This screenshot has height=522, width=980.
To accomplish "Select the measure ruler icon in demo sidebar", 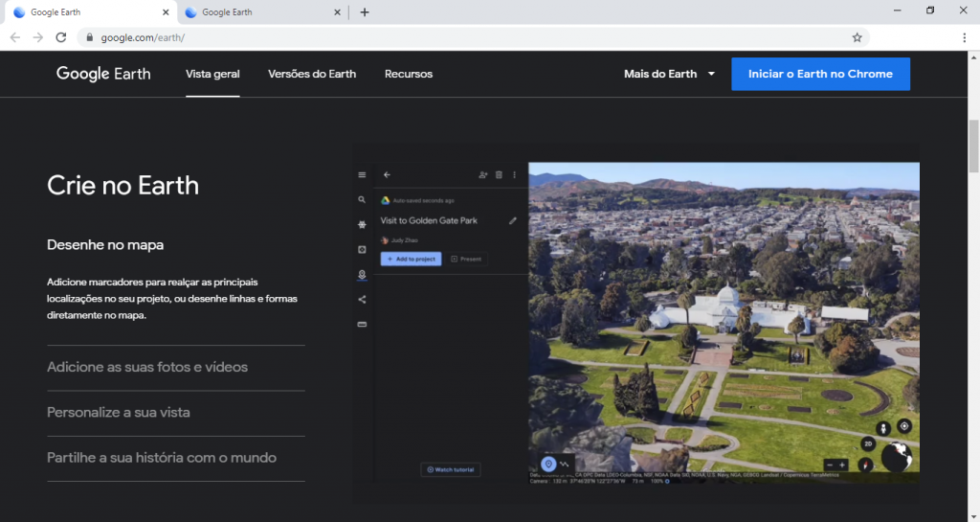I will coord(362,325).
